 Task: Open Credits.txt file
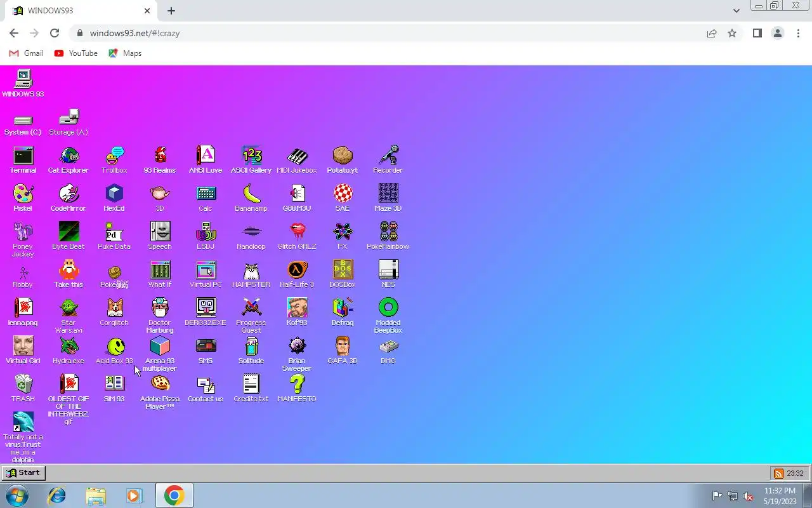[251, 388]
